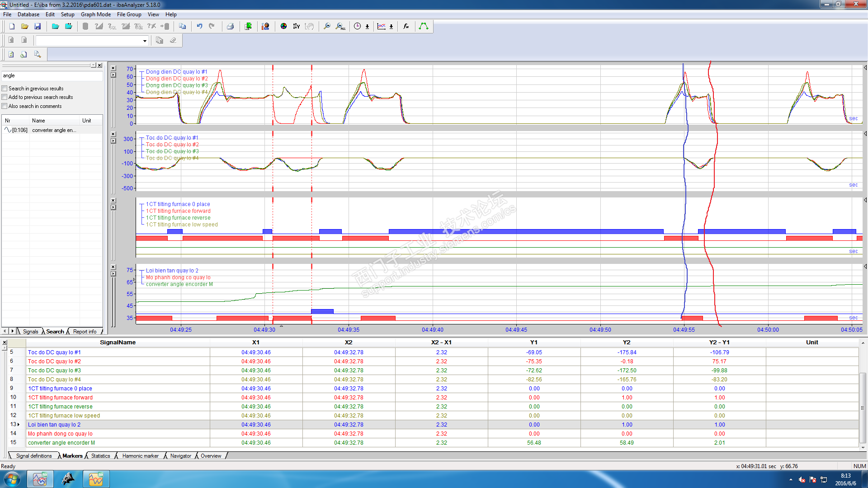Viewport: 868px width, 488px height.
Task: Click the Print icon in toolbar
Action: [230, 27]
